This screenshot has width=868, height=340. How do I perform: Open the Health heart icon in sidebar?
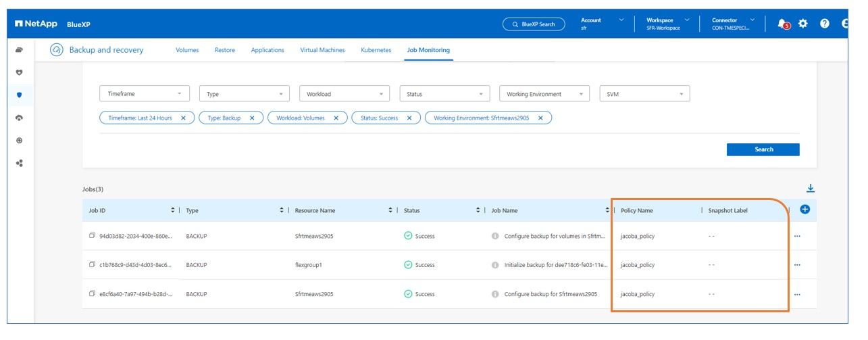pyautogui.click(x=19, y=72)
